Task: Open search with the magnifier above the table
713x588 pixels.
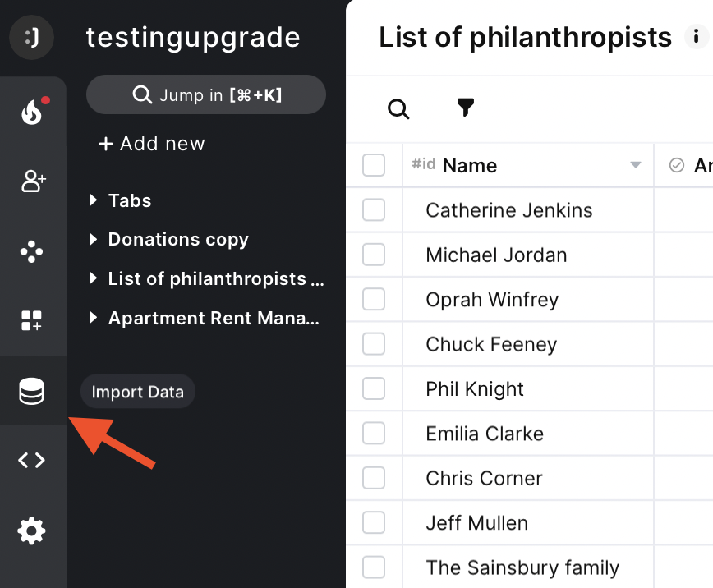Action: [398, 108]
